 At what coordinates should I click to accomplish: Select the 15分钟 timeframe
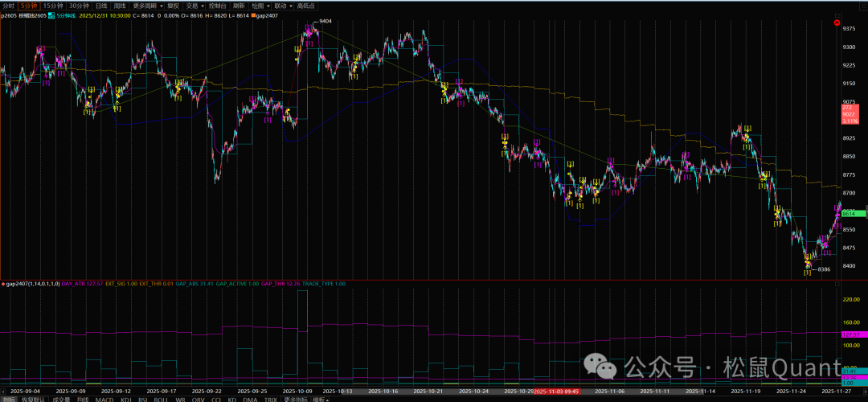click(54, 5)
